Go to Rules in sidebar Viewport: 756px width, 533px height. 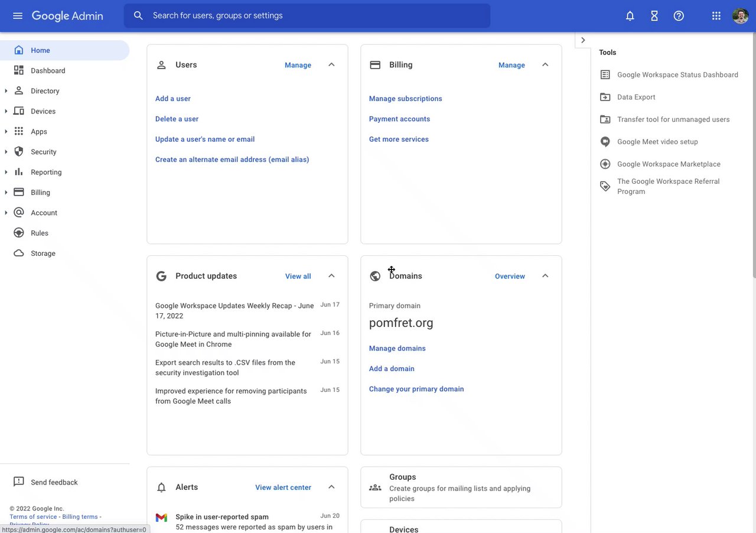tap(40, 233)
